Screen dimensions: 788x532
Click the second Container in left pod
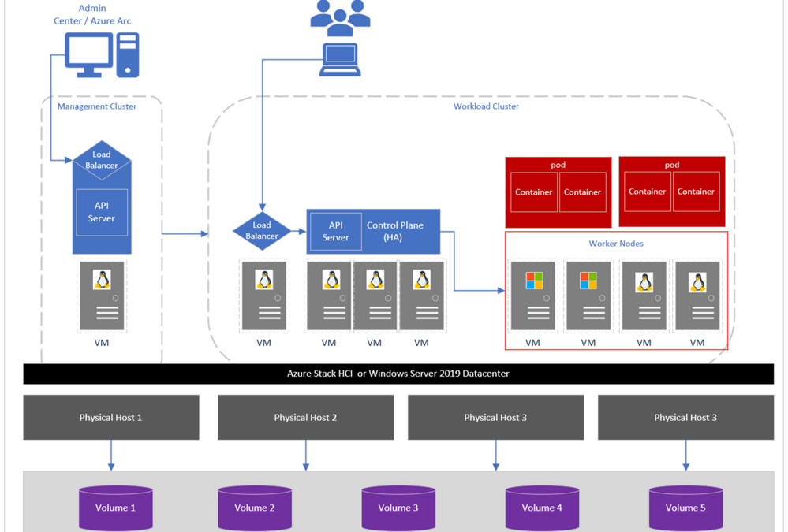coord(582,192)
